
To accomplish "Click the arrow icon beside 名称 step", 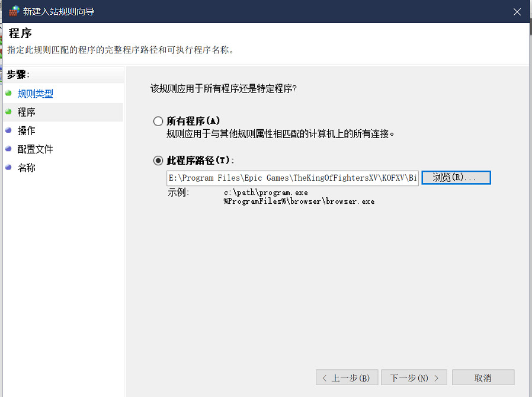I will 7,168.
